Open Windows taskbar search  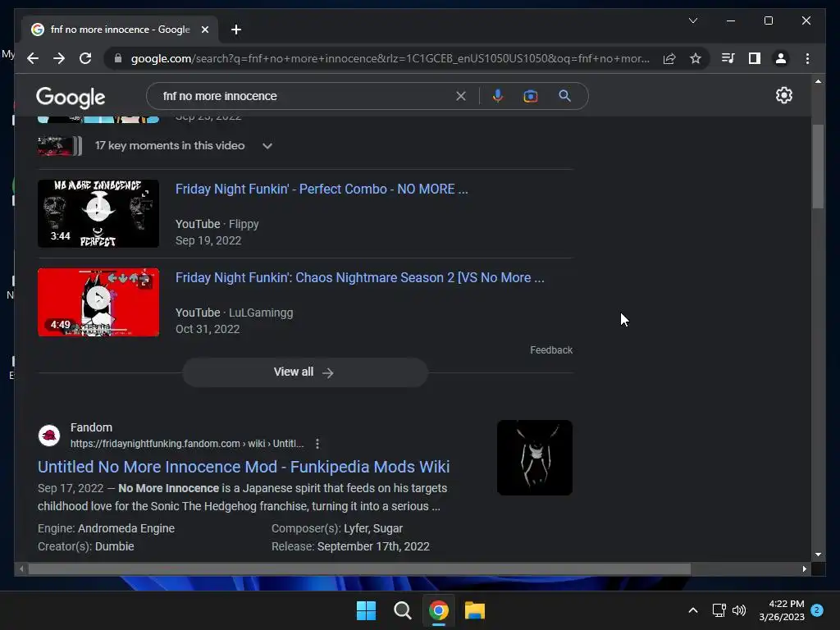coord(402,610)
